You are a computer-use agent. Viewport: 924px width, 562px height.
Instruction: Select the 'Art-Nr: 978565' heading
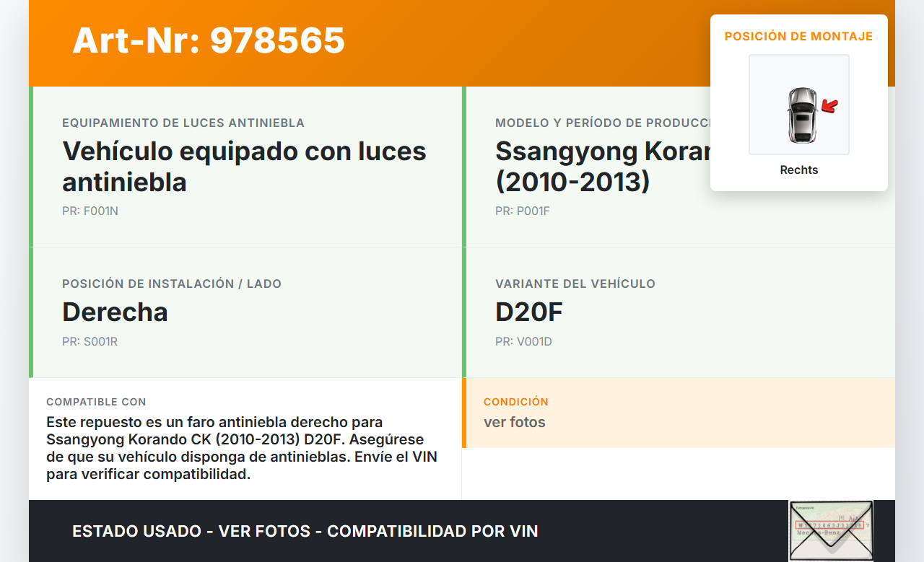209,40
